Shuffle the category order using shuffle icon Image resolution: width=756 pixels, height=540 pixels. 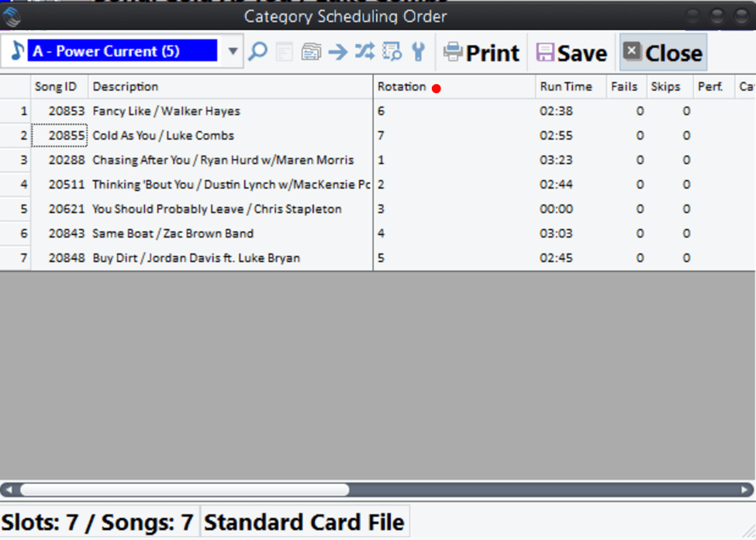pos(364,52)
